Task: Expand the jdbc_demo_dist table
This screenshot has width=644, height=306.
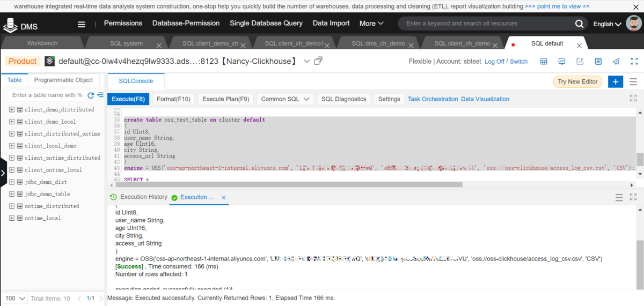Action: point(12,182)
